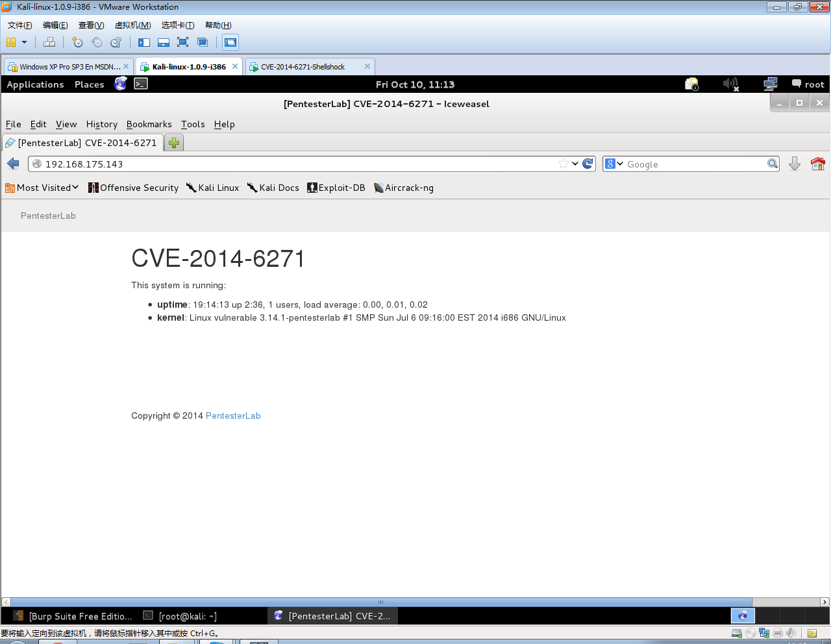Open the URL history dropdown arrow
This screenshot has width=831, height=644.
(575, 164)
